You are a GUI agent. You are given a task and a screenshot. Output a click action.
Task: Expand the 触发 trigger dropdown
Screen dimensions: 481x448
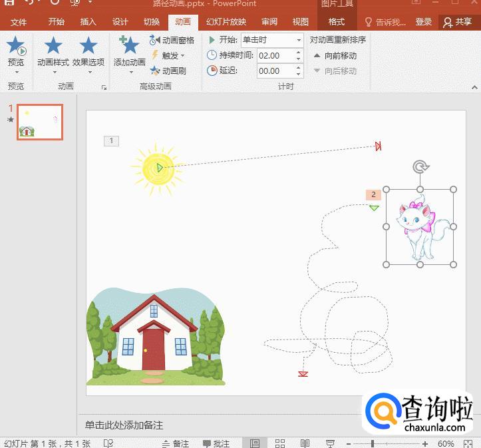pyautogui.click(x=168, y=55)
